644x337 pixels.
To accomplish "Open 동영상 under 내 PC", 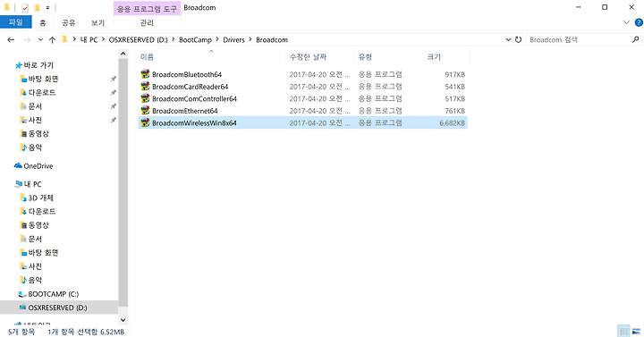I will 35,225.
